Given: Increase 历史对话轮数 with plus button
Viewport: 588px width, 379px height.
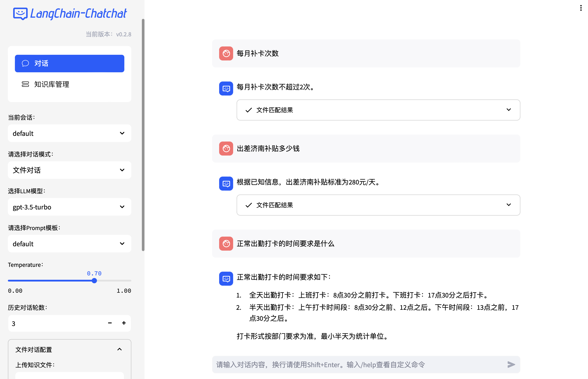Looking at the screenshot, I should 124,323.
